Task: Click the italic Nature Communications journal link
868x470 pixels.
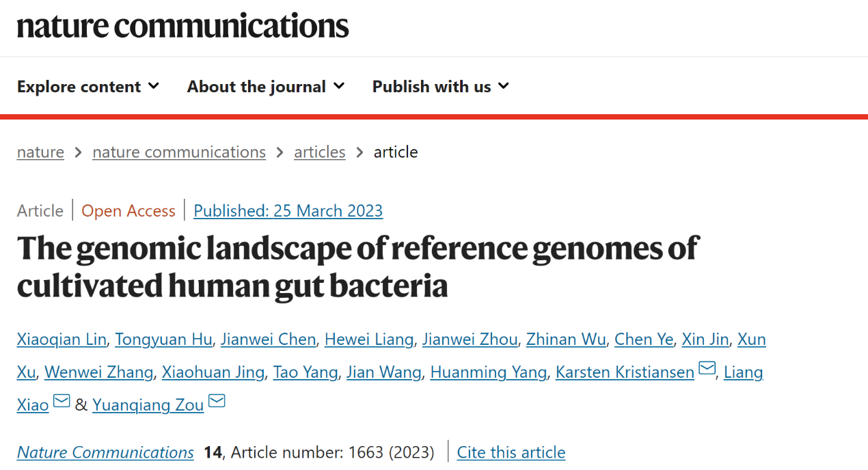Action: click(x=105, y=452)
